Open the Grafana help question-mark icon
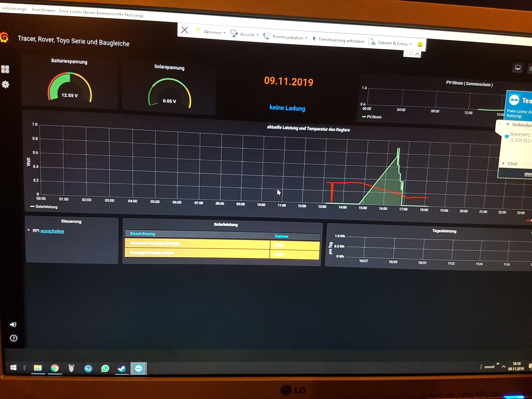 coord(13,338)
